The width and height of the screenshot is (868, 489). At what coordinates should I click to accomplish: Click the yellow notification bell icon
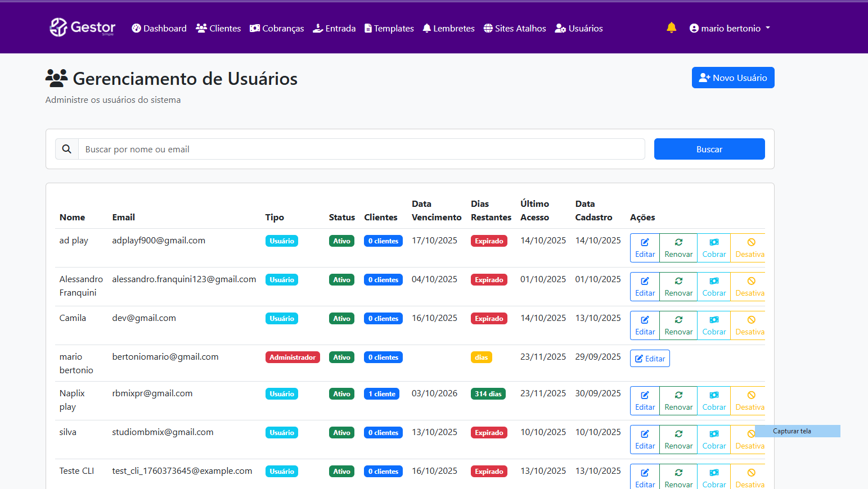coord(671,28)
